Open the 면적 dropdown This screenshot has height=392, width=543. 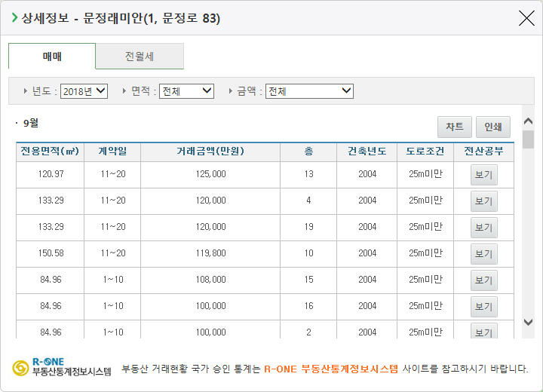(x=186, y=91)
